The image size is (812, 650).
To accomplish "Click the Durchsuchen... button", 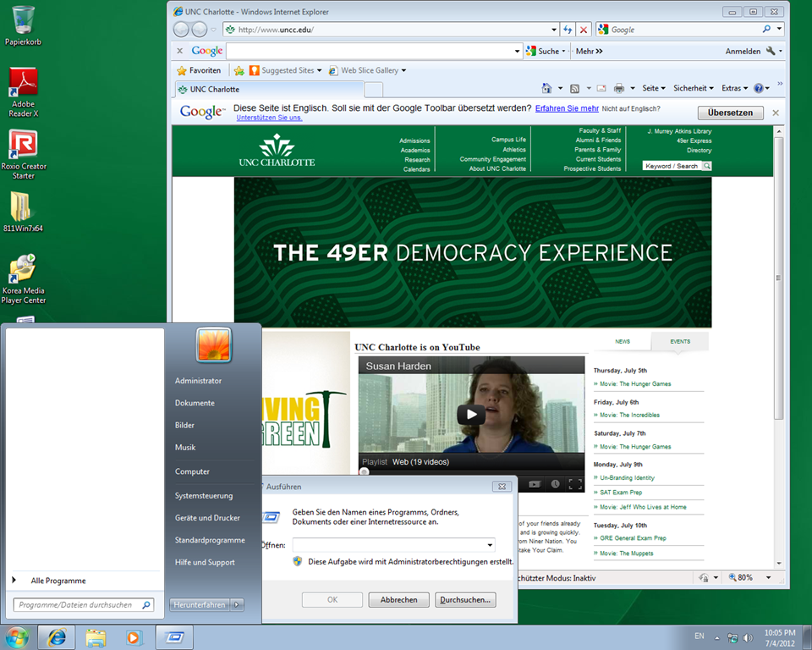I will 465,599.
